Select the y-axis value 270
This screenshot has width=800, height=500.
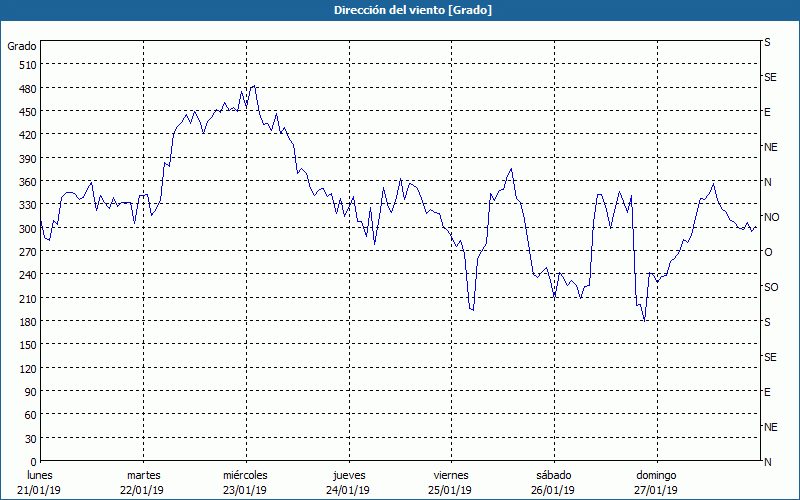28,252
